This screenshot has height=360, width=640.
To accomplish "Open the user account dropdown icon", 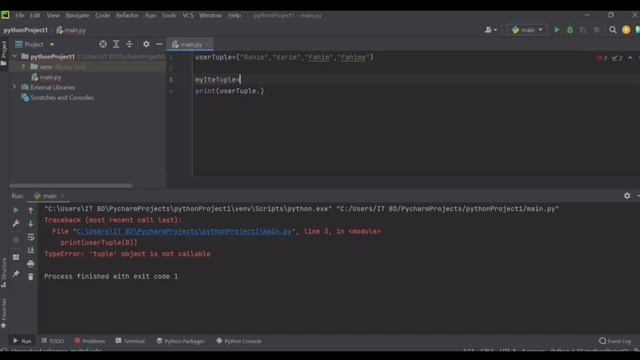I will [491, 30].
